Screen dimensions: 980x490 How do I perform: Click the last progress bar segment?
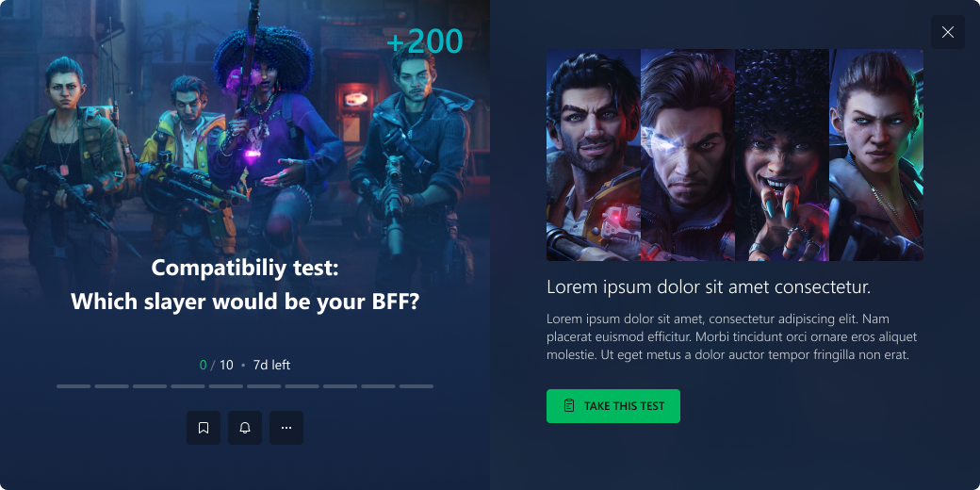click(416, 386)
